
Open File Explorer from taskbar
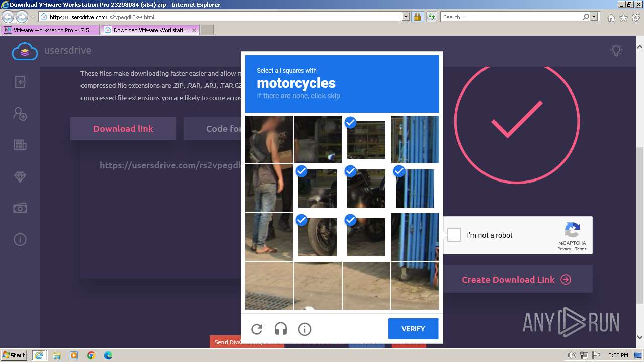(56, 355)
